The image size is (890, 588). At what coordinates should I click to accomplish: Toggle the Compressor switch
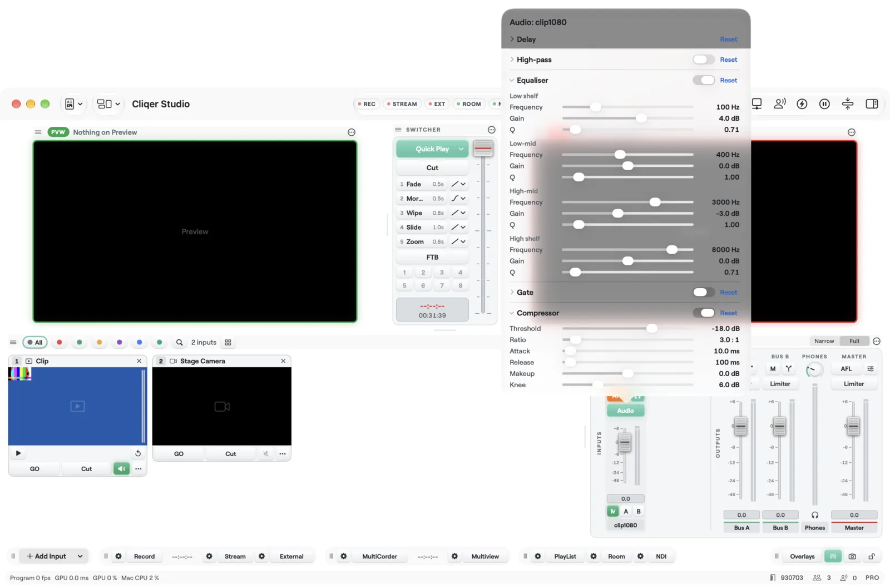tap(704, 313)
